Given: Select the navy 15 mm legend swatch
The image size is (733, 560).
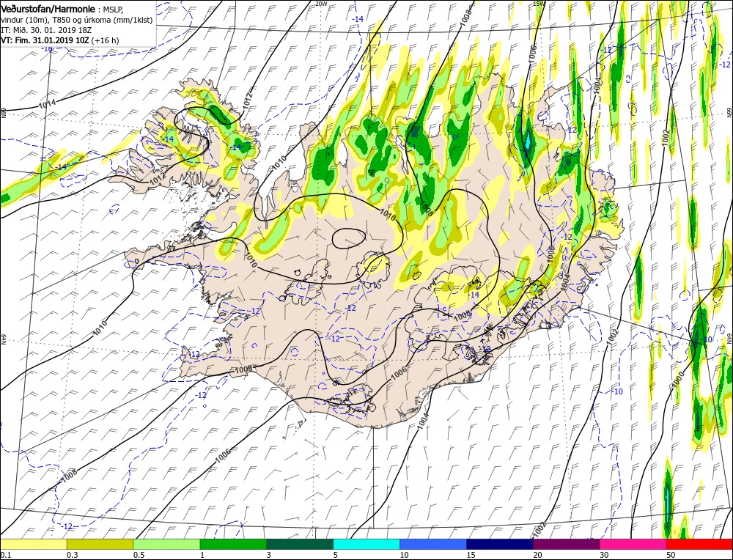Looking at the screenshot, I should (x=500, y=544).
